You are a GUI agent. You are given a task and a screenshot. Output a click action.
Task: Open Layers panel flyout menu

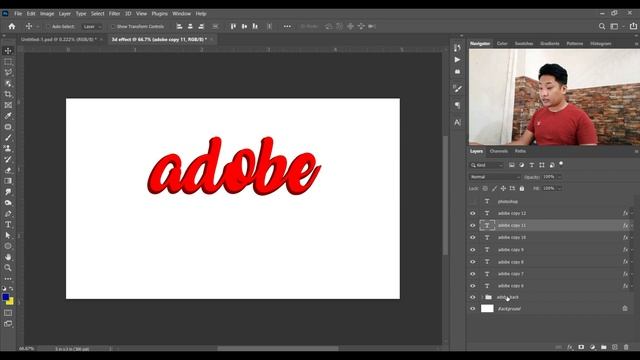click(x=636, y=151)
